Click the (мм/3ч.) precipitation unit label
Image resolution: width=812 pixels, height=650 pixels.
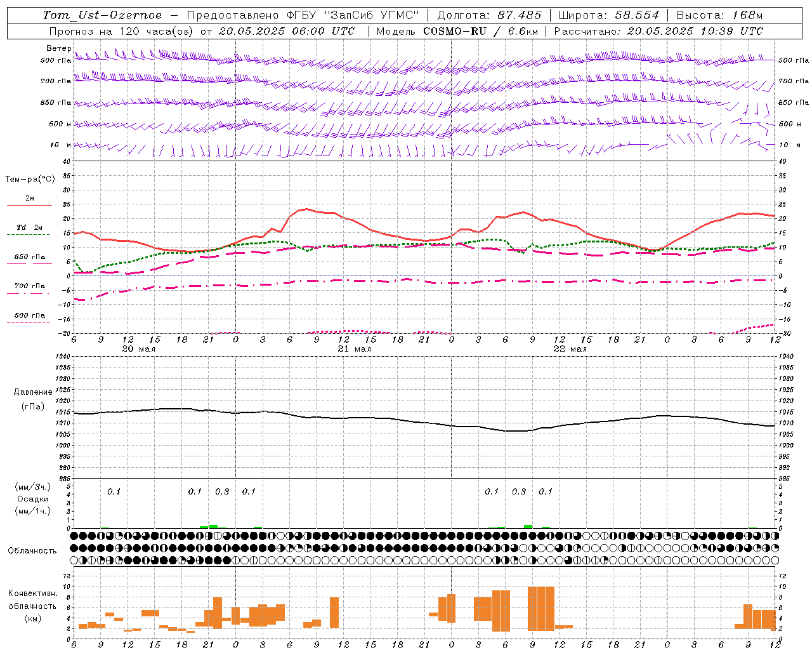(x=32, y=487)
